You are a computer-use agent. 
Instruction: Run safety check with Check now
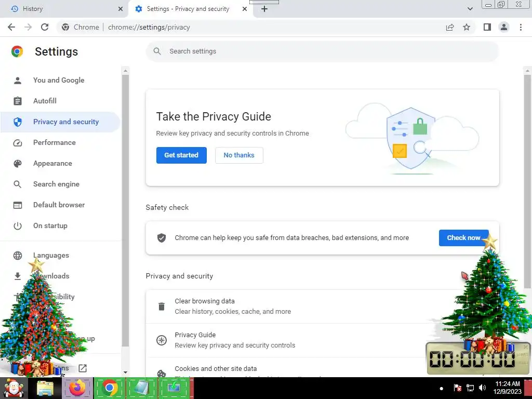(x=463, y=238)
